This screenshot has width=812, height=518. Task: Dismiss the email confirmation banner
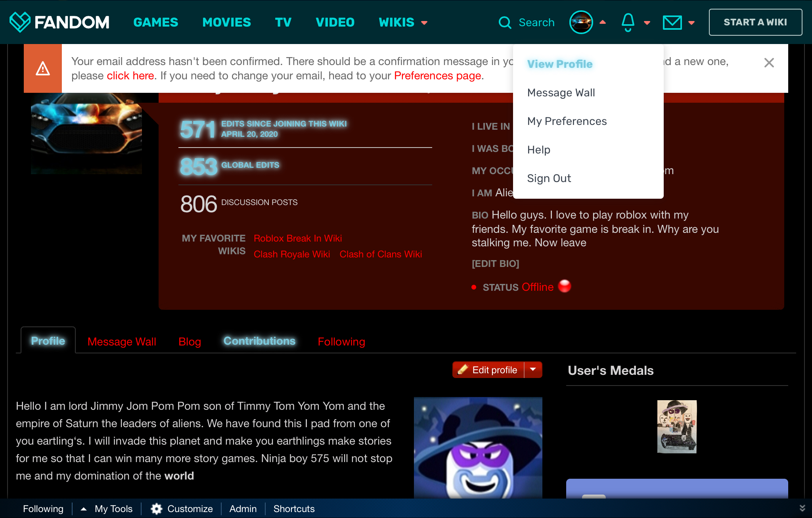[769, 63]
